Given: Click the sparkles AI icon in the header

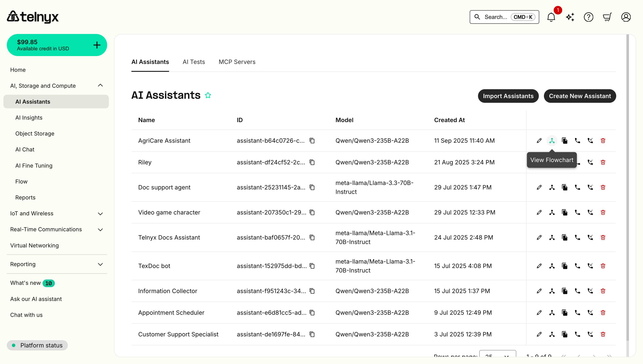Looking at the screenshot, I should click(570, 17).
